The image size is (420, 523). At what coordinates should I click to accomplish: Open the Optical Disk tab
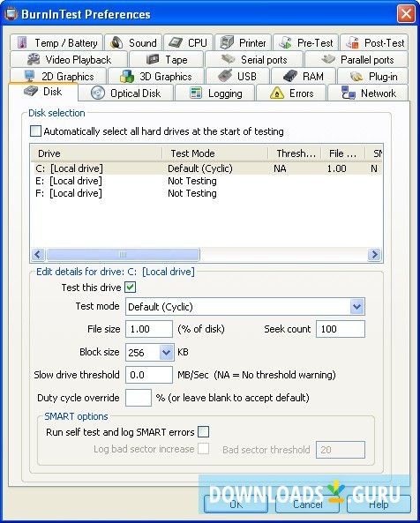[x=126, y=93]
